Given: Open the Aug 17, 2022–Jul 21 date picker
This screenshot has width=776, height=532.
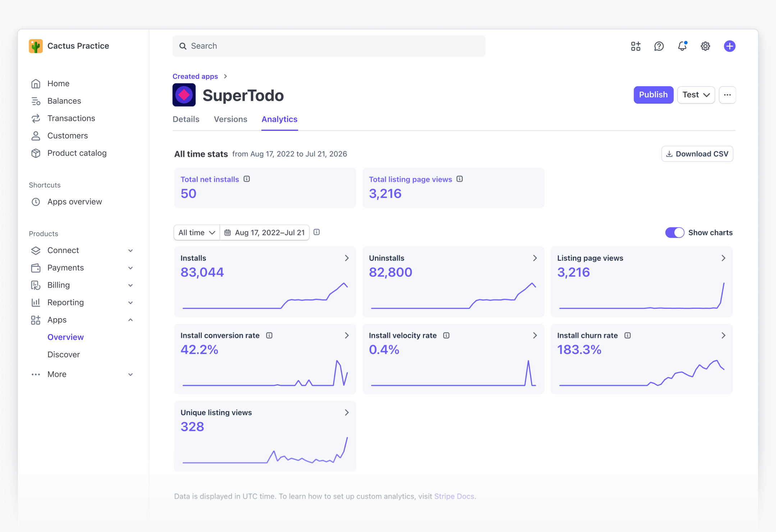Looking at the screenshot, I should (x=265, y=233).
